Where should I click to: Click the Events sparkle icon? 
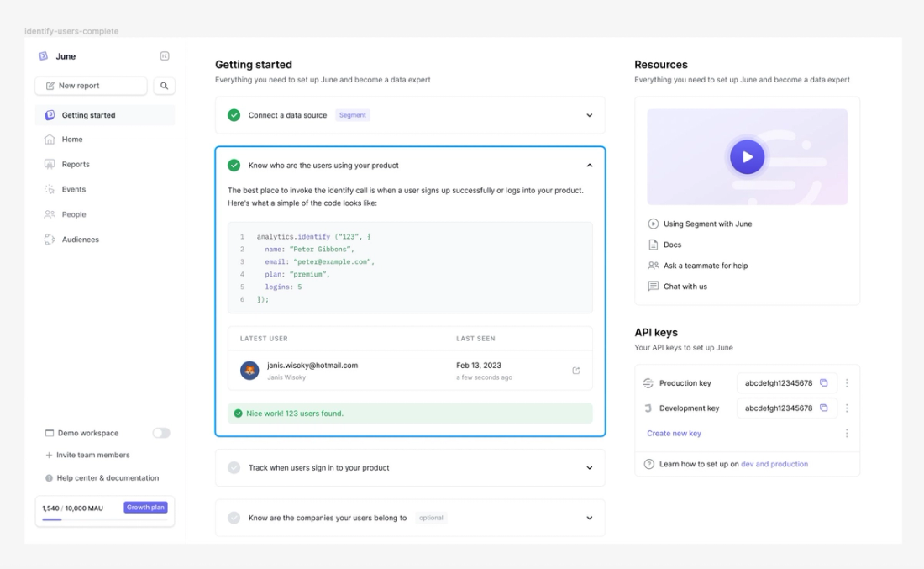click(x=50, y=189)
